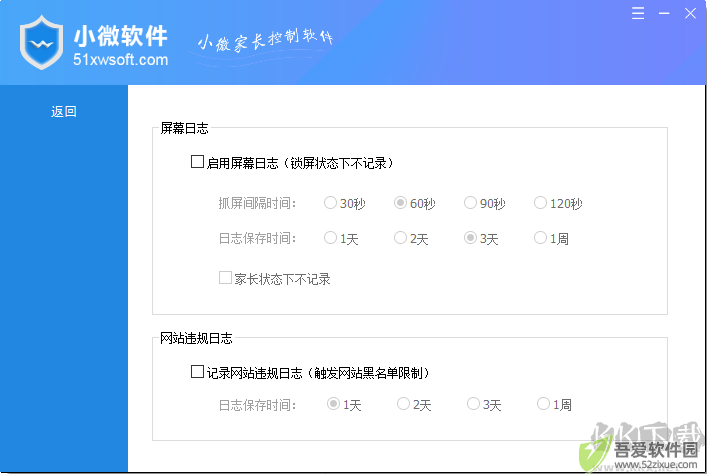Open the hamburger menu icon
The height and width of the screenshot is (474, 707).
coord(638,13)
